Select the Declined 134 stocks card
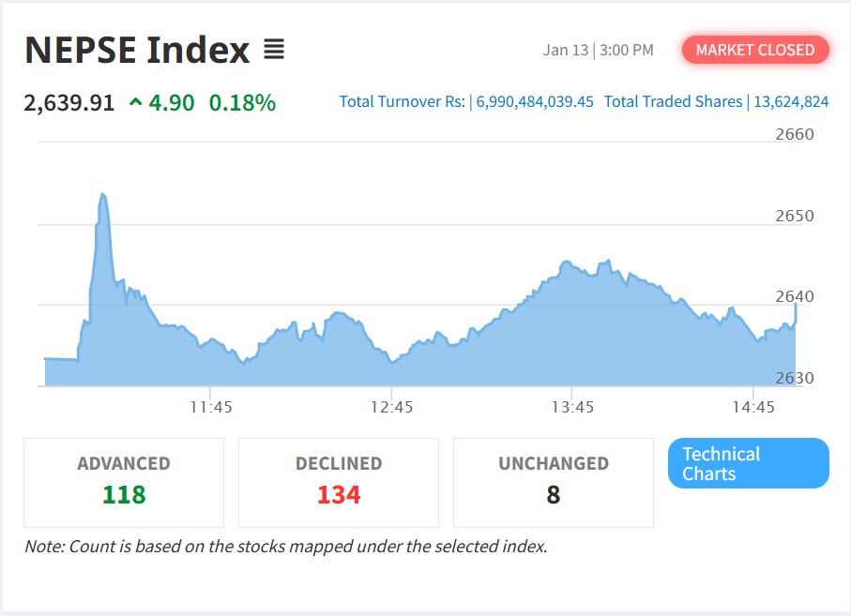Image resolution: width=851 pixels, height=616 pixels. point(339,482)
